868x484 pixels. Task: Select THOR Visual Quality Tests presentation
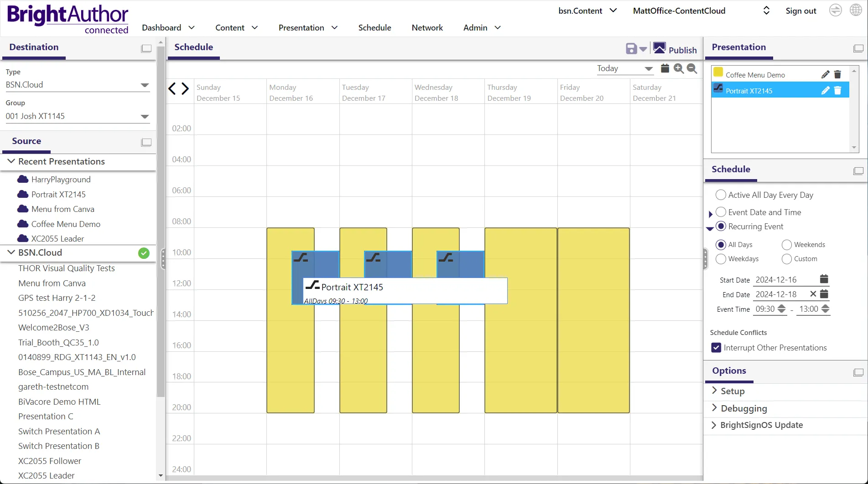tap(67, 268)
